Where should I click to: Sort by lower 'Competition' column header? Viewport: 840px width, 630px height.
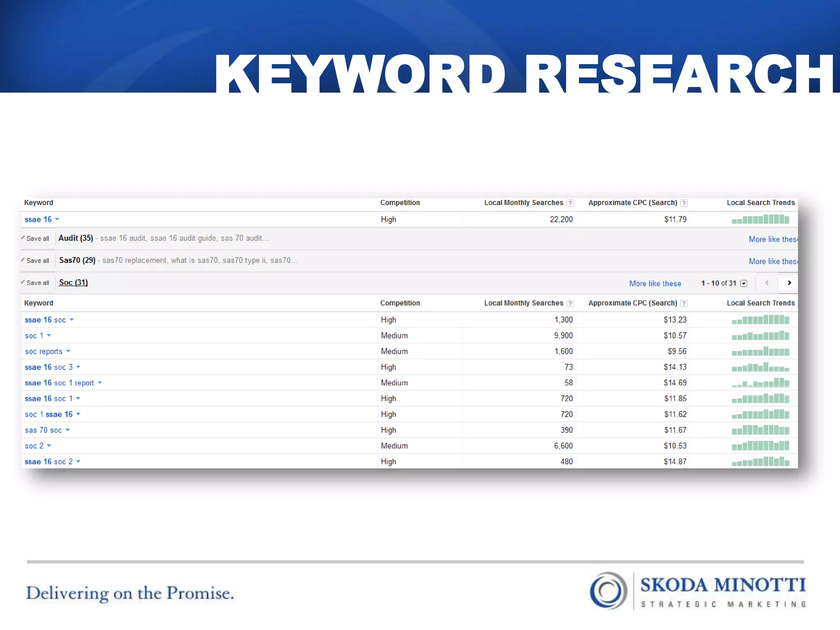point(400,303)
